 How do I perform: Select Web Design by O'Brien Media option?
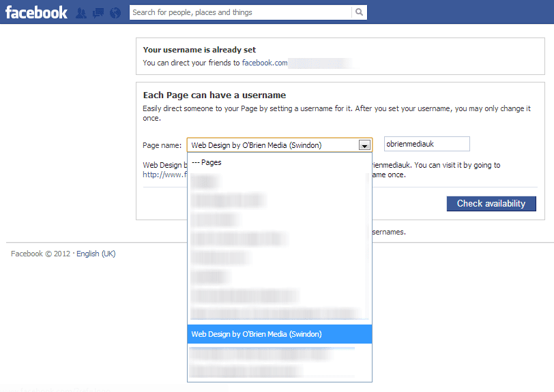[x=280, y=334]
